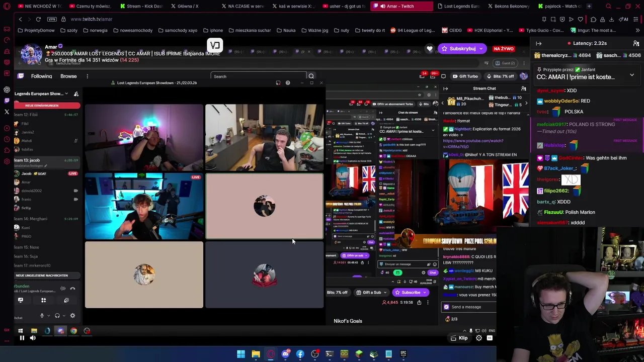The image size is (644, 362).
Task: Collapse the chat panel arrow
Action: coord(538,44)
